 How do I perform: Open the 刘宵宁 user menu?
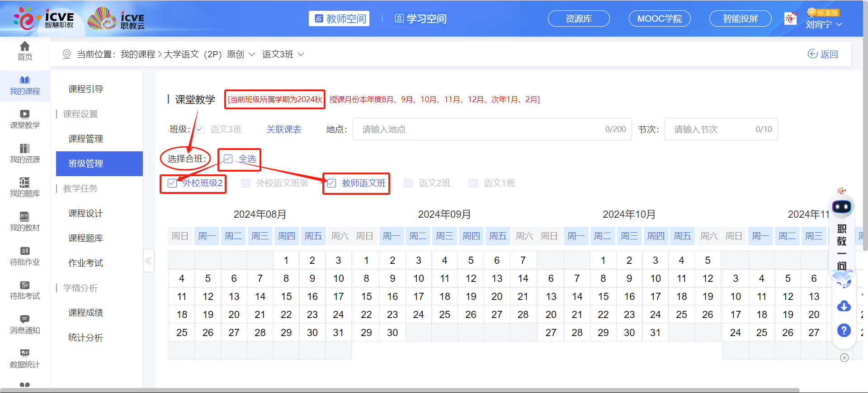[824, 24]
